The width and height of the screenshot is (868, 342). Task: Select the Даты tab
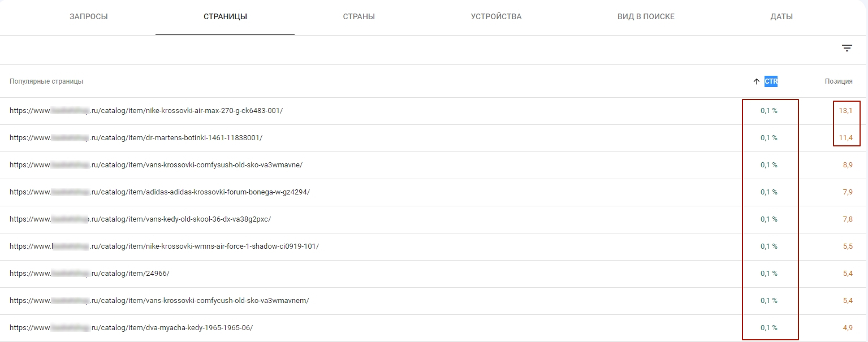click(781, 17)
